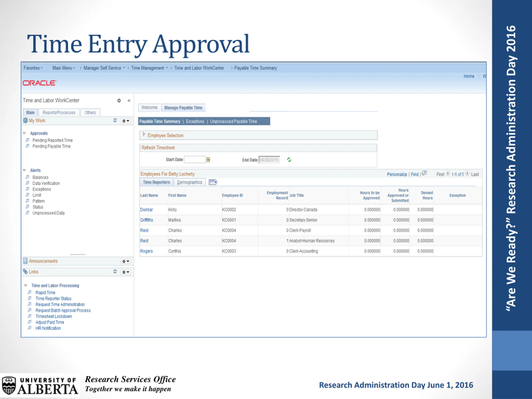Select the Time Reporters tab

pyautogui.click(x=156, y=182)
